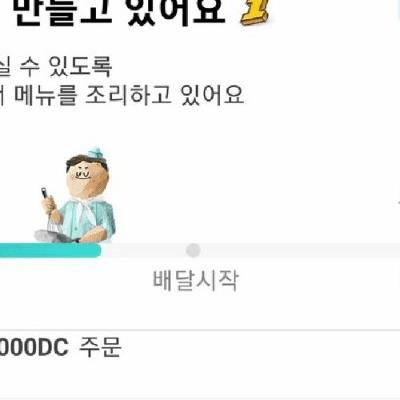This screenshot has height=400, width=400.
Task: Tap the chef's mustached face
Action: [x=87, y=178]
